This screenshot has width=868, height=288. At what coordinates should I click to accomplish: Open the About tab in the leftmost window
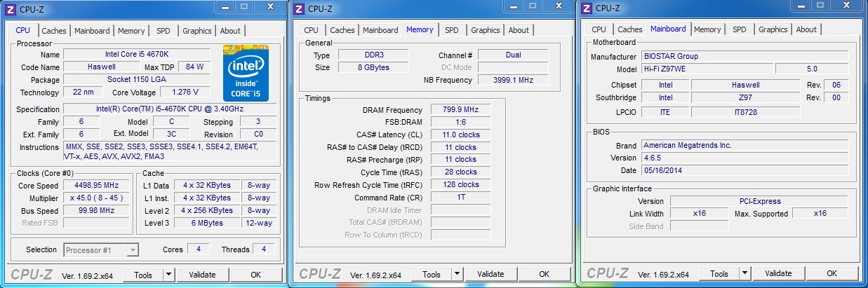[230, 31]
